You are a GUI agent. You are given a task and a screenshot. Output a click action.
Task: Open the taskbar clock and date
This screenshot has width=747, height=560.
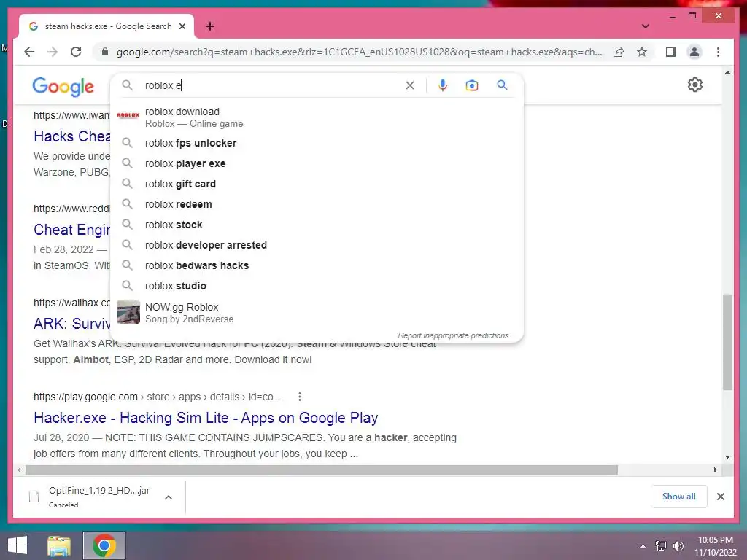click(715, 546)
